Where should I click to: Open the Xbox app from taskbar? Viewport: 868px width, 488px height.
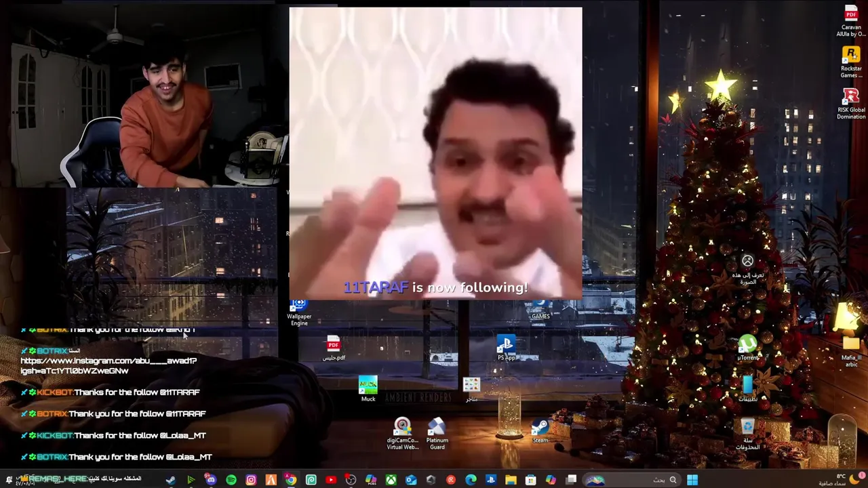tap(391, 480)
